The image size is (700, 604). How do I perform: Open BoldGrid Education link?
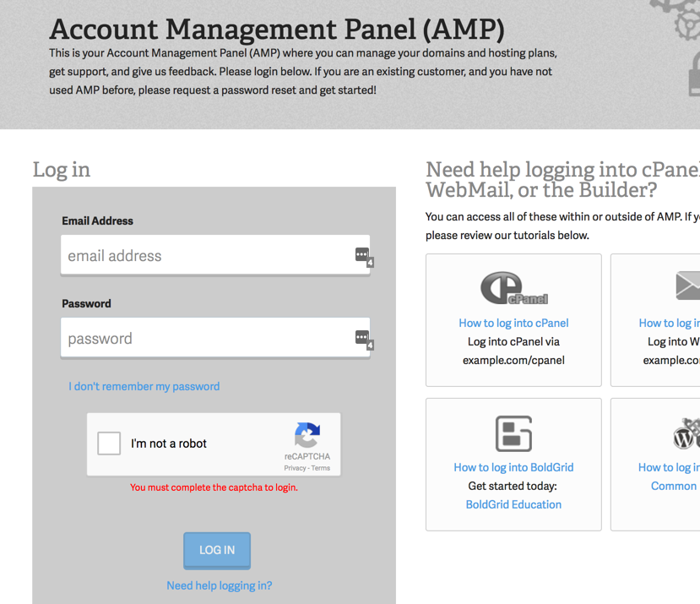pyautogui.click(x=514, y=504)
